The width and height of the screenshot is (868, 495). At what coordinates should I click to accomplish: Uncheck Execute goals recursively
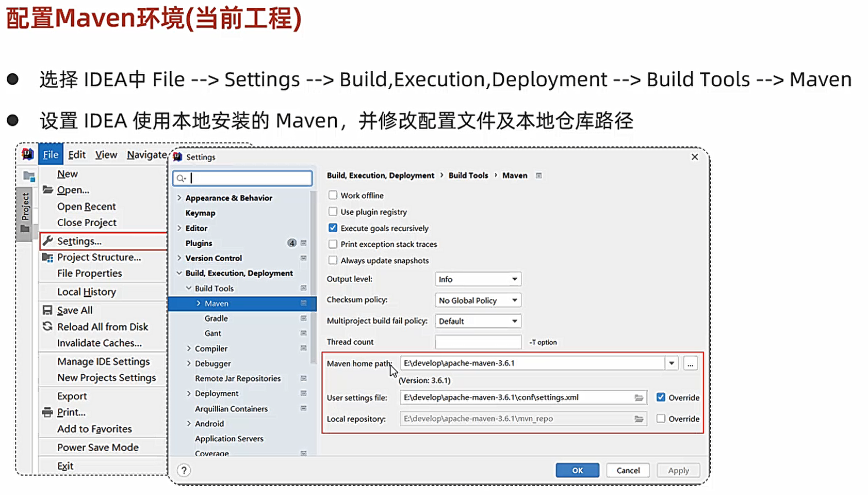(x=333, y=228)
